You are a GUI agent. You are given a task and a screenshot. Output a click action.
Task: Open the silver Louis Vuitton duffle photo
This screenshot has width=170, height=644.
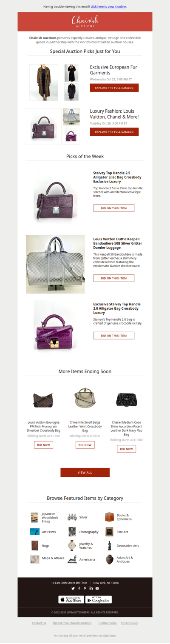click(x=55, y=264)
